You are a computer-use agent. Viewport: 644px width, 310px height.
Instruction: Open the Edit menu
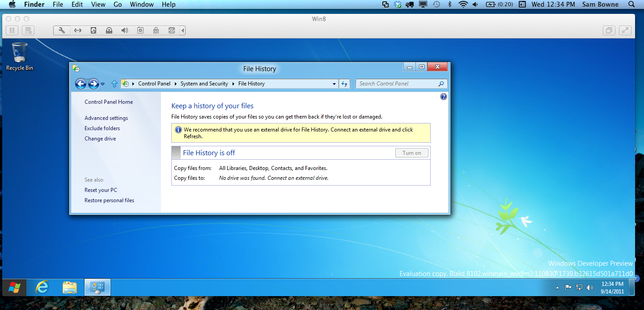pos(77,4)
